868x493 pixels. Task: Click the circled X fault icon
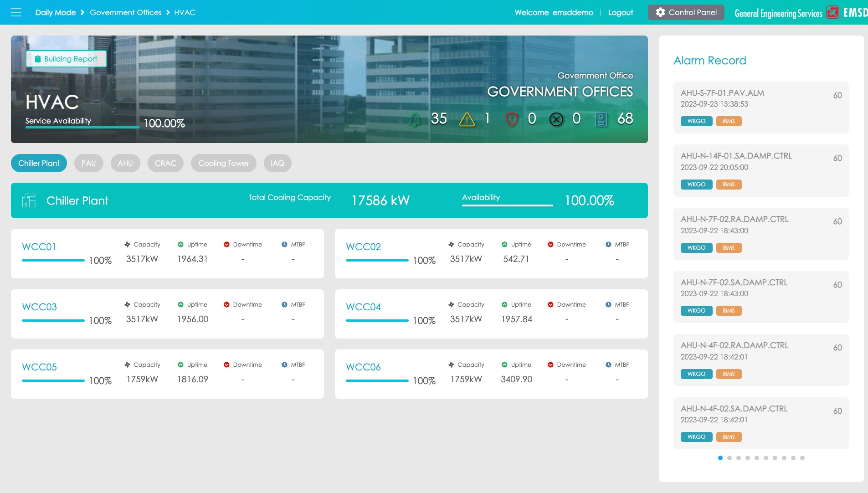point(556,119)
